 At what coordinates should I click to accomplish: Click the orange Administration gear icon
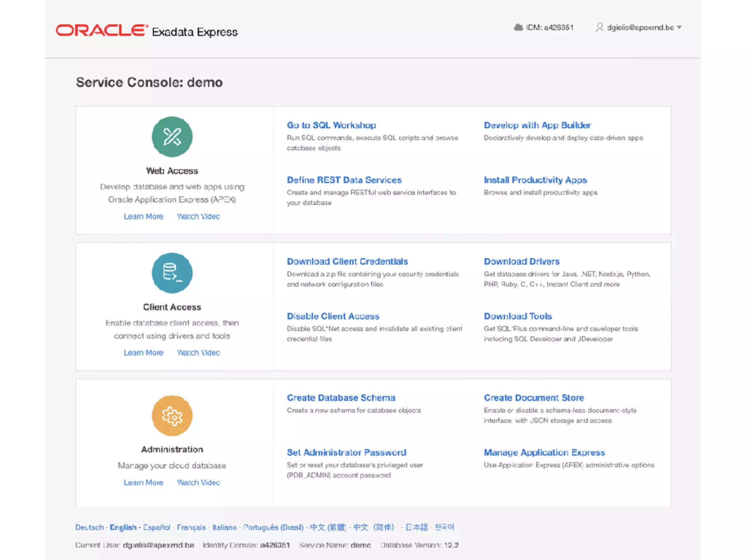[172, 416]
